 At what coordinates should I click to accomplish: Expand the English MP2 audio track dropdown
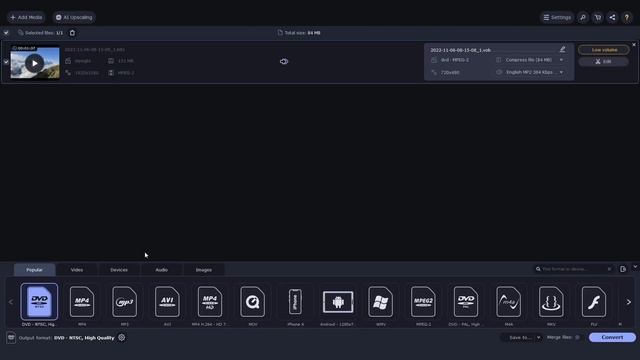[562, 72]
